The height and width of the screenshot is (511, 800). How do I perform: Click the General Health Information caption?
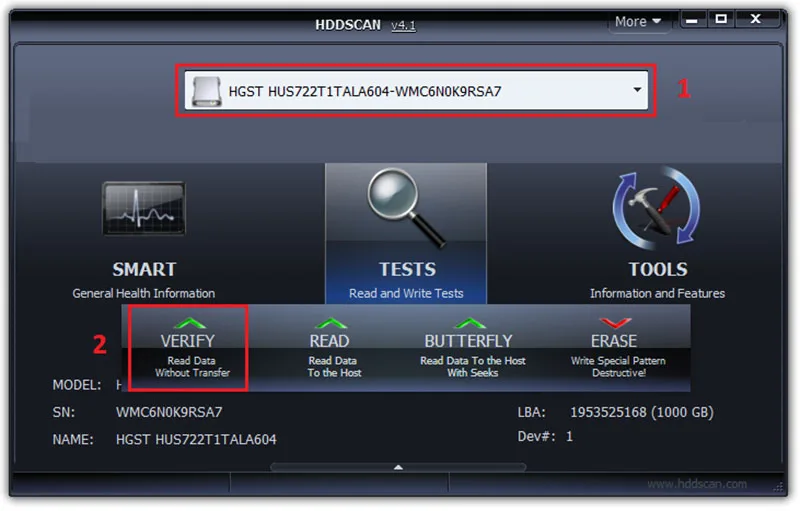click(x=143, y=293)
